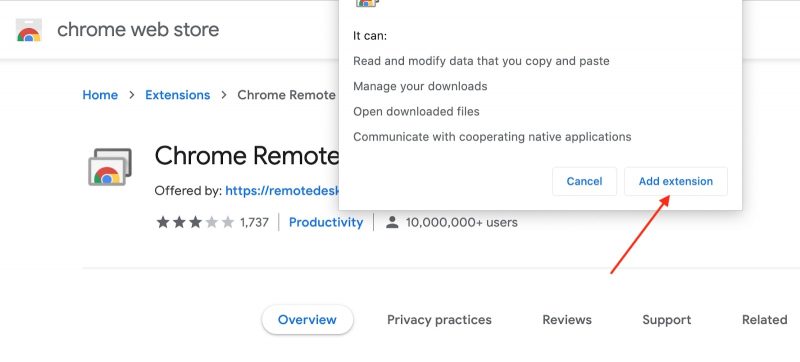Click the 'It can:' heading
Image resolution: width=800 pixels, height=362 pixels.
point(370,36)
